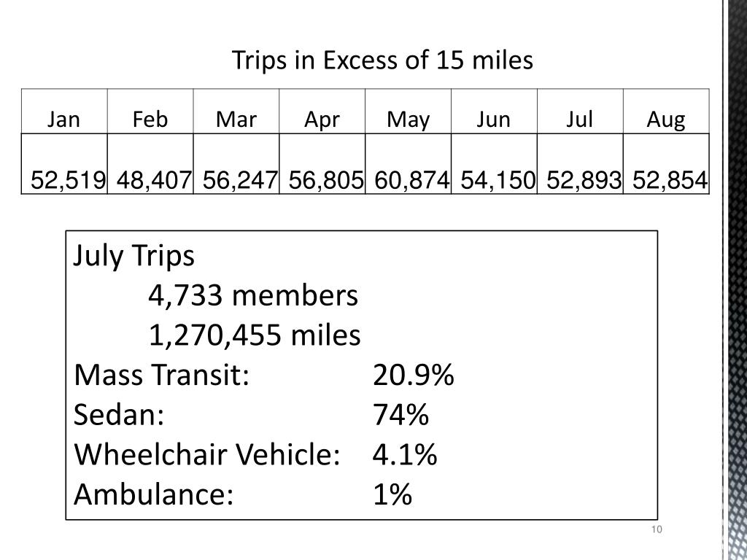The width and height of the screenshot is (747, 560).
Task: Select the Feb column header cell
Action: (150, 111)
